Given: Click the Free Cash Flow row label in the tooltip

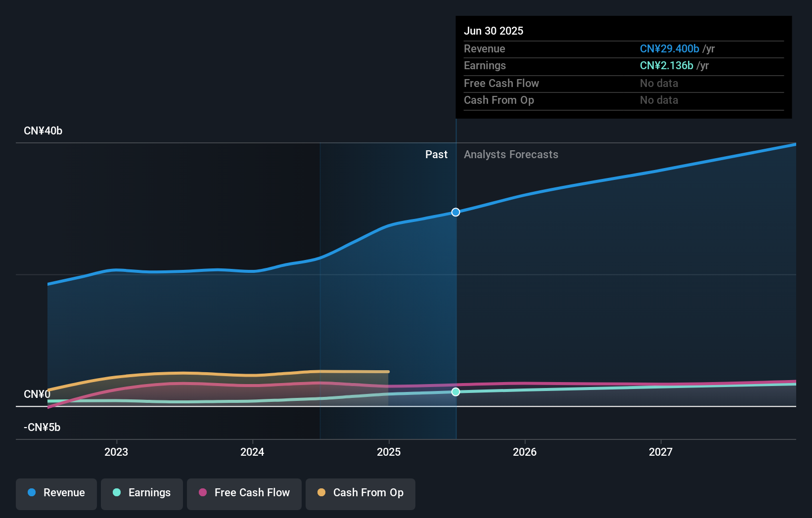Looking at the screenshot, I should click(x=501, y=84).
